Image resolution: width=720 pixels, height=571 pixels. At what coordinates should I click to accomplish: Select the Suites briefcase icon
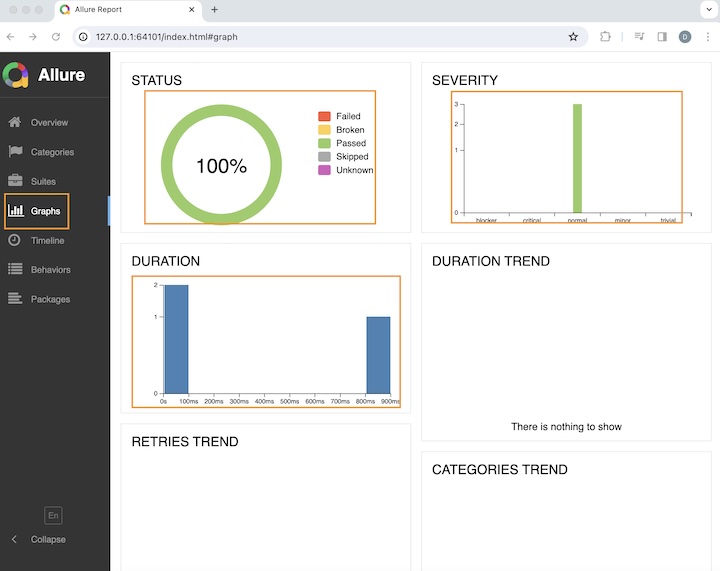(x=15, y=181)
